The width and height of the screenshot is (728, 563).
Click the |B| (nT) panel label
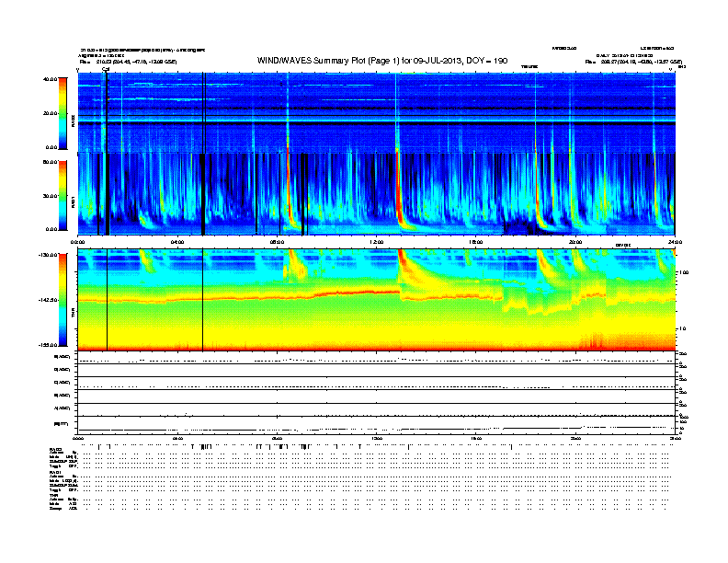61,424
